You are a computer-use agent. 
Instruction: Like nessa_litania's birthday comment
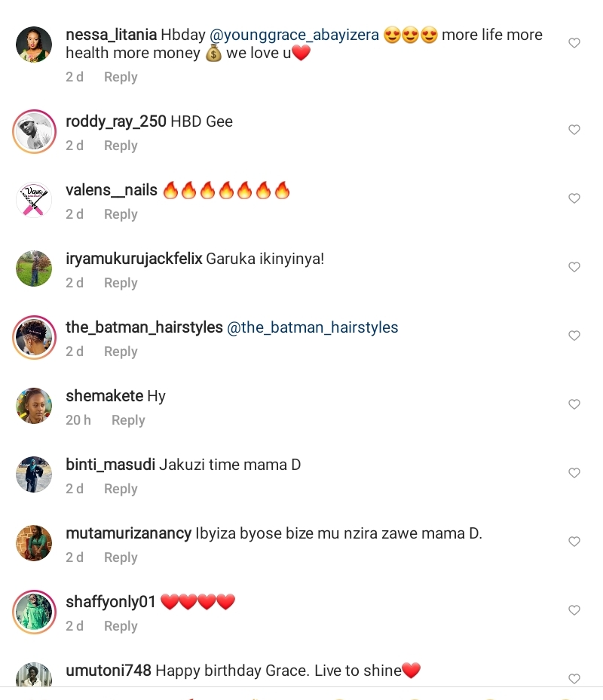tap(574, 43)
